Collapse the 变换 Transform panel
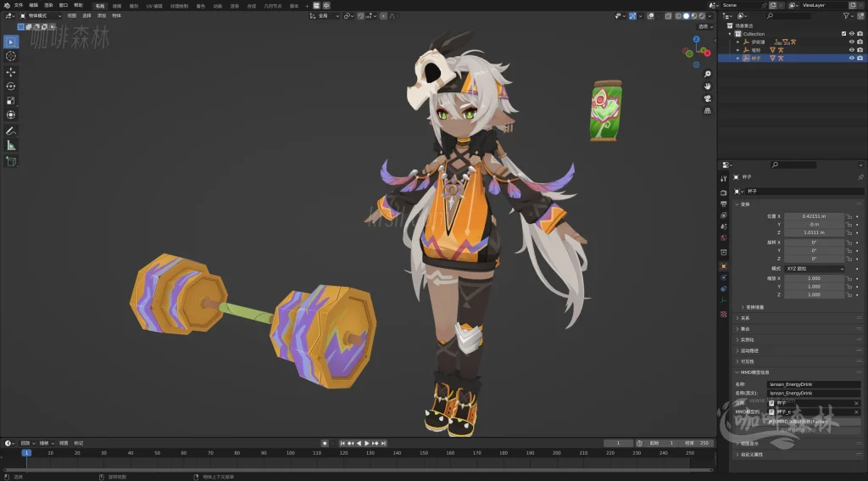This screenshot has width=868, height=481. 745,204
